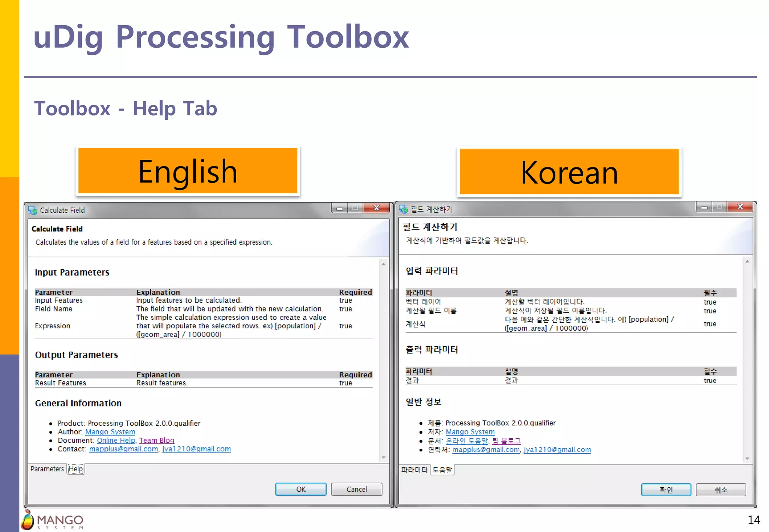Minimize the Calculate Field dialog

340,208
